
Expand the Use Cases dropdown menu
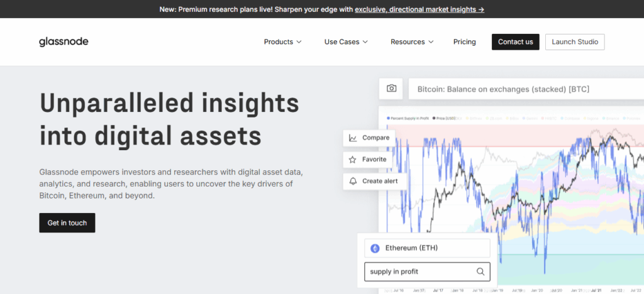click(346, 42)
